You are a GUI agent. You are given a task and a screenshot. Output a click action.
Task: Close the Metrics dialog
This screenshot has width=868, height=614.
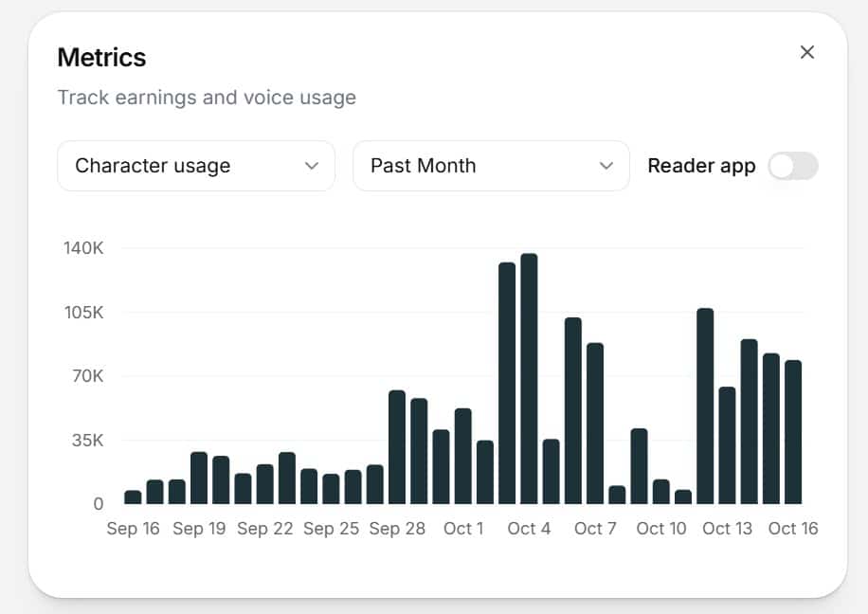click(x=806, y=52)
